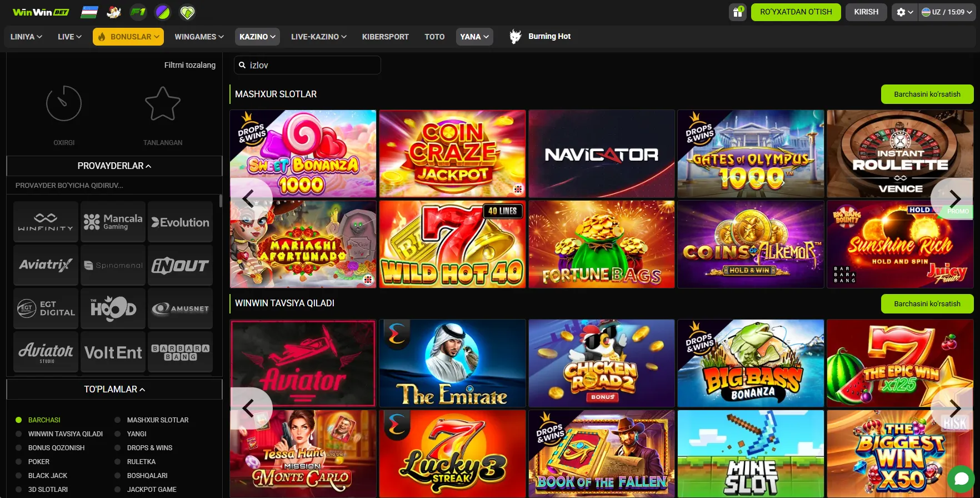This screenshot has width=980, height=498.
Task: Select RULETKA collection
Action: [x=134, y=462]
